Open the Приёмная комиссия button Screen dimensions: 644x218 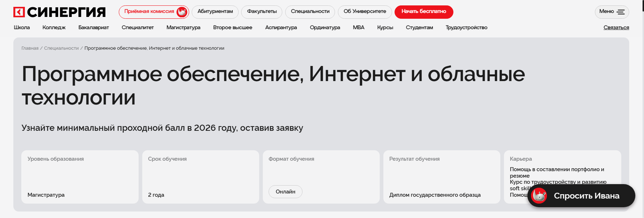click(x=154, y=12)
